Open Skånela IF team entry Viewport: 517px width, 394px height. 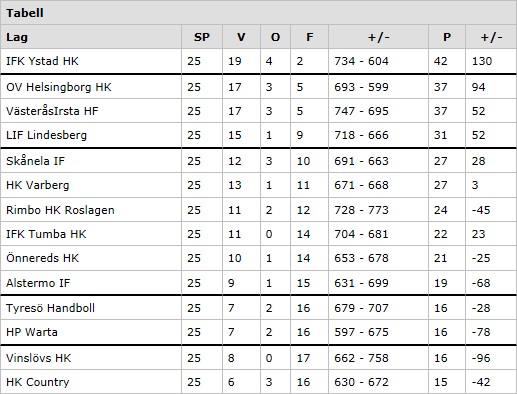[x=35, y=161]
